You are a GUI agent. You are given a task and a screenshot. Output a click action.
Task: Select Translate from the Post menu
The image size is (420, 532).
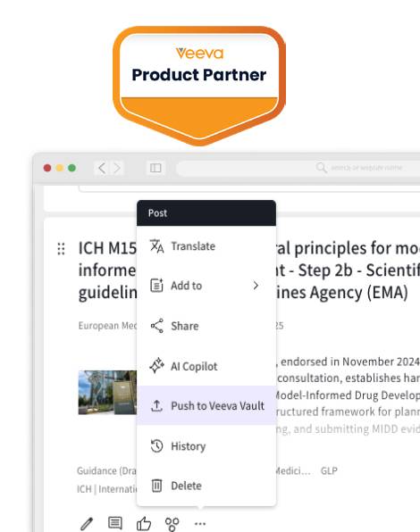pyautogui.click(x=206, y=246)
